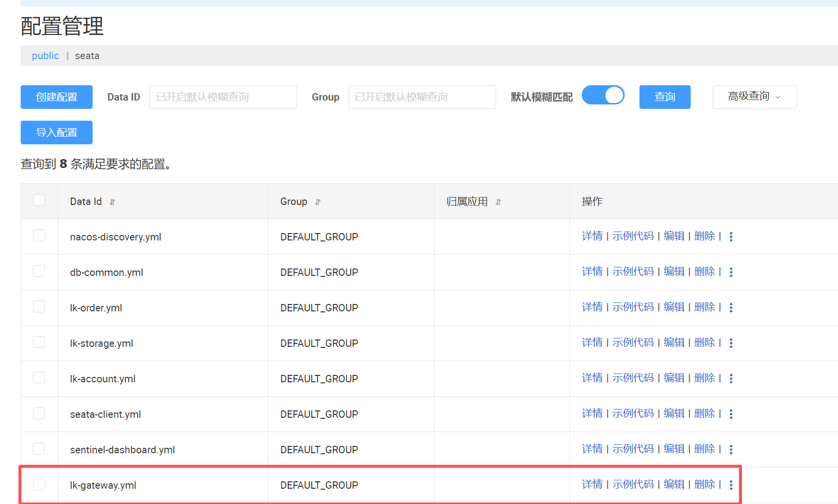
Task: Click 删除 for seata-client.yml
Action: (x=704, y=413)
